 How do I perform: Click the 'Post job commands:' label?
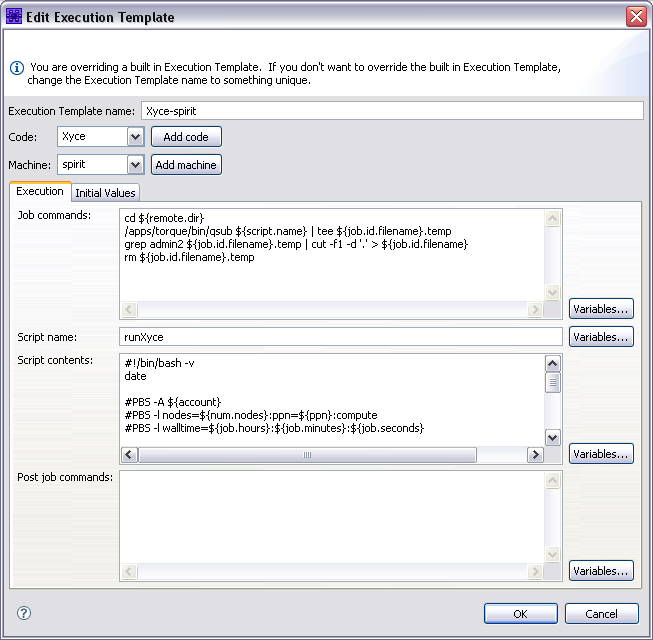[65, 477]
